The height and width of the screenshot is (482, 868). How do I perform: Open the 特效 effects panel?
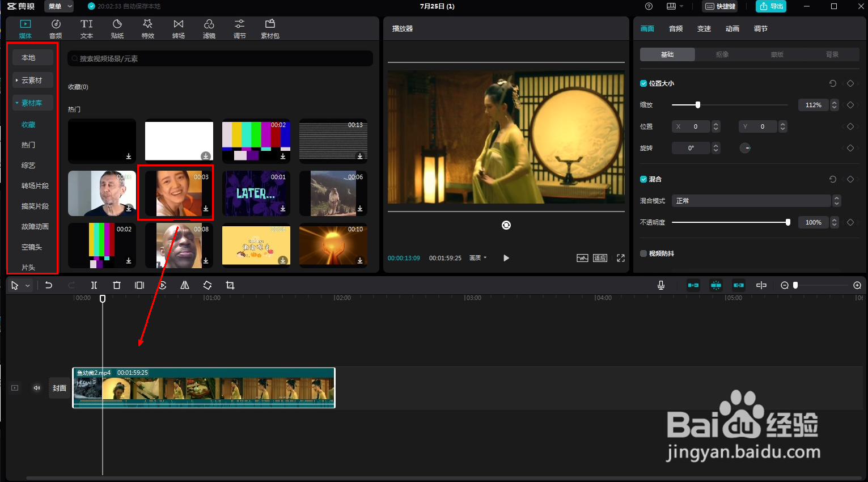tap(148, 28)
